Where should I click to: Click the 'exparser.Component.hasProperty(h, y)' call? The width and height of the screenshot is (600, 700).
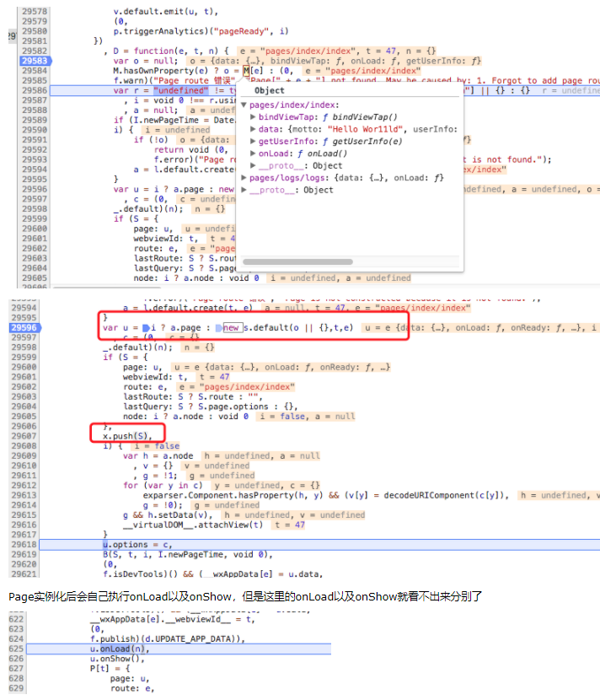[x=233, y=495]
